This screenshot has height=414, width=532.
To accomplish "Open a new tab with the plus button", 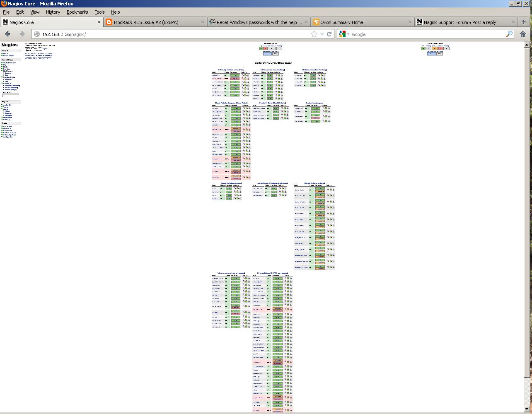I will click(x=524, y=22).
